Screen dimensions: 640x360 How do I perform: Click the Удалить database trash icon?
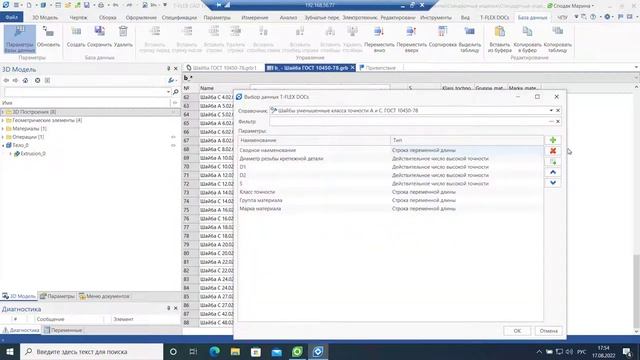(123, 37)
